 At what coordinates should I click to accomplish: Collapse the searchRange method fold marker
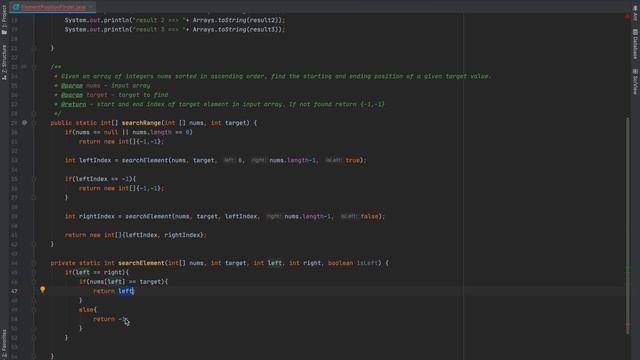[x=34, y=123]
